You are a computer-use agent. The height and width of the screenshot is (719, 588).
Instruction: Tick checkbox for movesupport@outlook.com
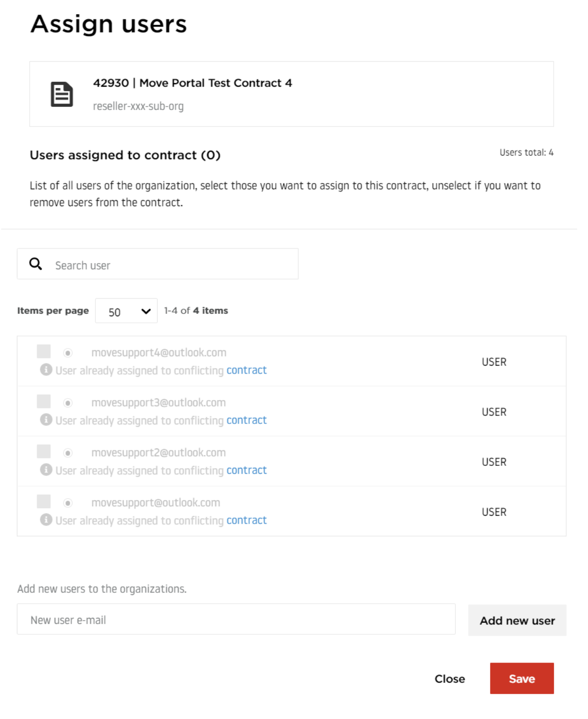coord(44,502)
